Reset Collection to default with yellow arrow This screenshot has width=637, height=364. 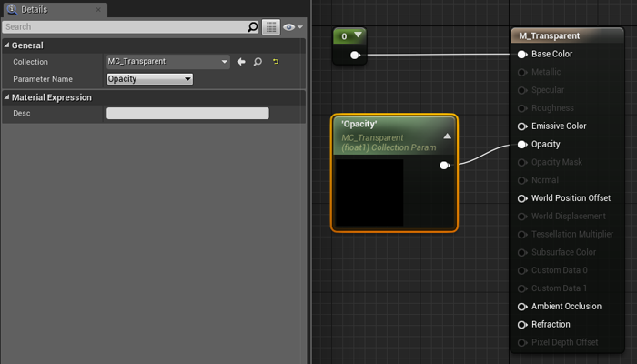(x=276, y=61)
